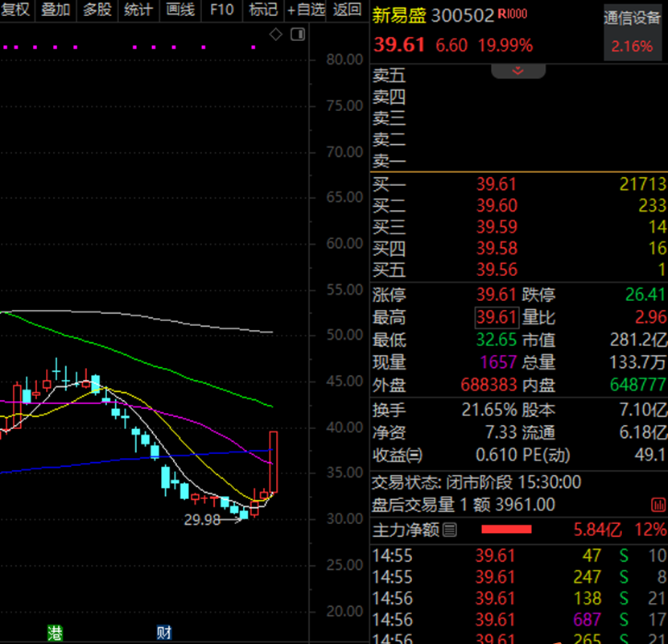Click the 主力净额 amount 5.84亿
The height and width of the screenshot is (644, 668).
[x=598, y=530]
